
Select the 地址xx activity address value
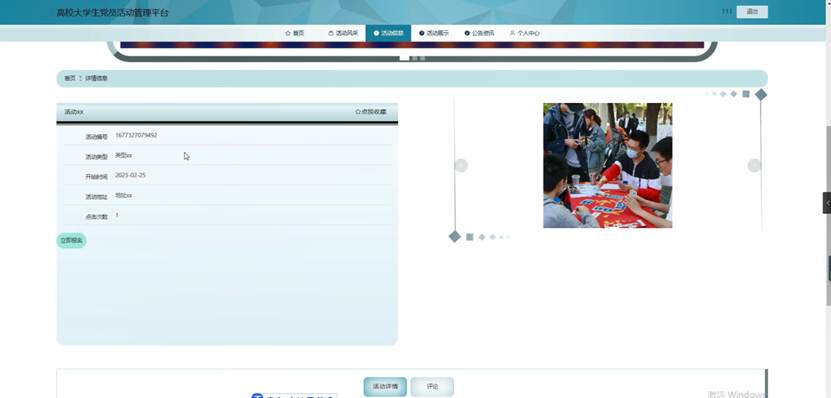coord(123,196)
